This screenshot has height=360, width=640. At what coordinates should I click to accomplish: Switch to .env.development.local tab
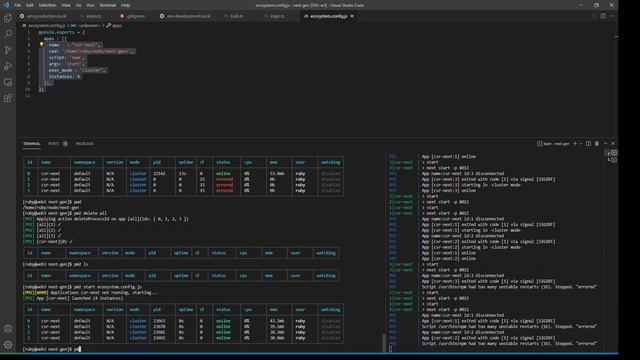(x=185, y=16)
